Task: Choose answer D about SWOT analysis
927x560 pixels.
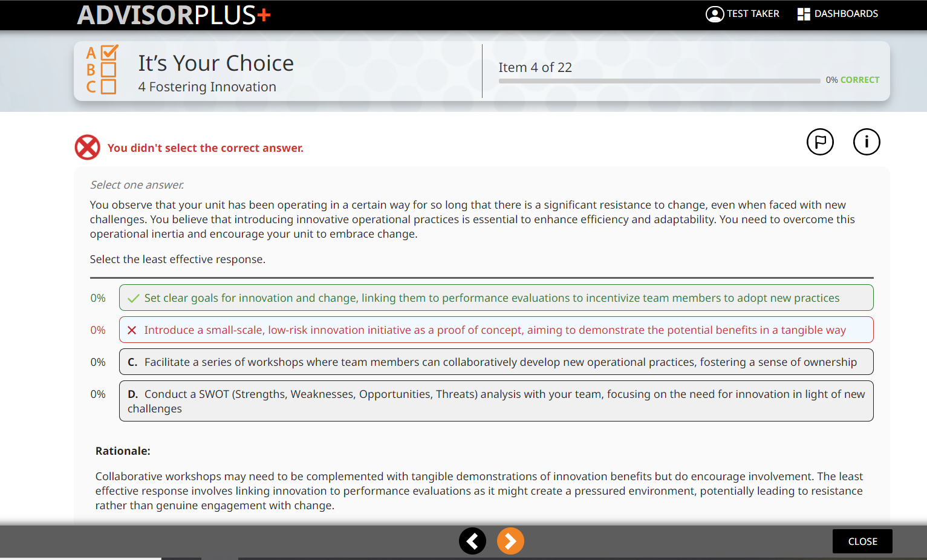Action: pos(496,401)
